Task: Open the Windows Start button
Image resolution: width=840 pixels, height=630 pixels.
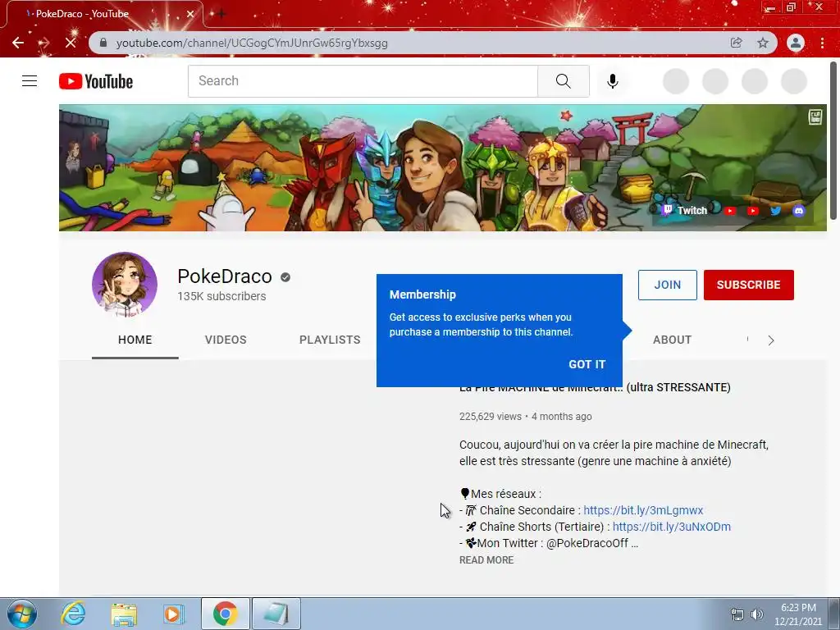Action: (x=21, y=614)
